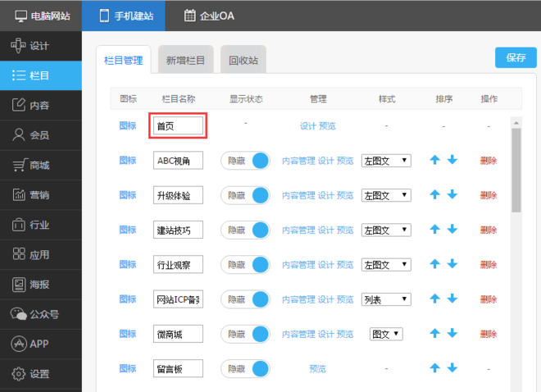Toggle display state of 留言板
This screenshot has height=392, width=541.
(x=245, y=369)
